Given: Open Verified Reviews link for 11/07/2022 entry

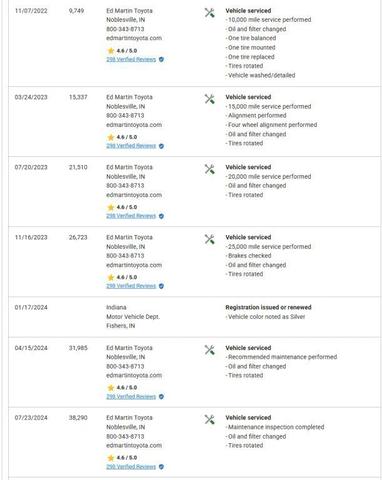Looking at the screenshot, I should click(131, 59).
